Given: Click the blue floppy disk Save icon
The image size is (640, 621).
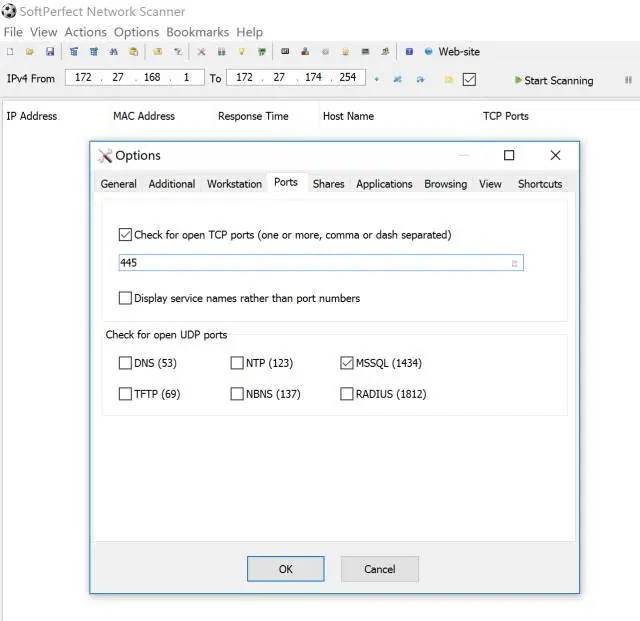Looking at the screenshot, I should pyautogui.click(x=50, y=51).
